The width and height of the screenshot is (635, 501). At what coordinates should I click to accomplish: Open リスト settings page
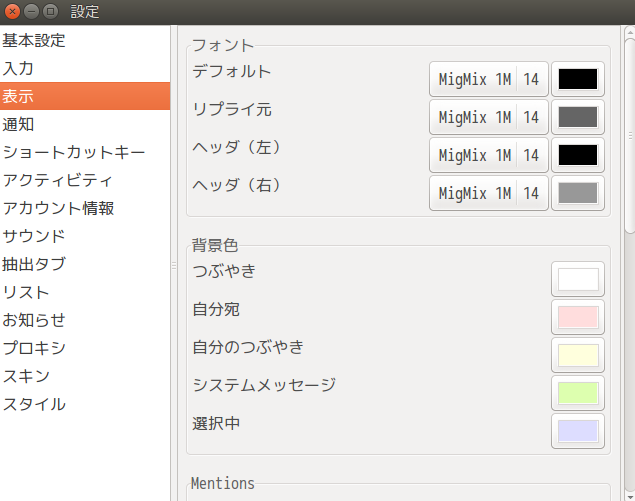click(x=85, y=292)
